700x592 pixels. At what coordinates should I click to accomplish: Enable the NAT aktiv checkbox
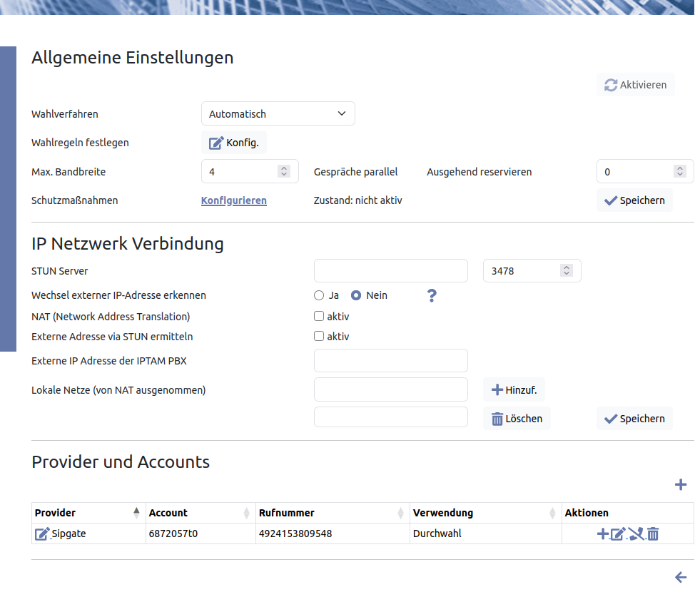pyautogui.click(x=319, y=316)
